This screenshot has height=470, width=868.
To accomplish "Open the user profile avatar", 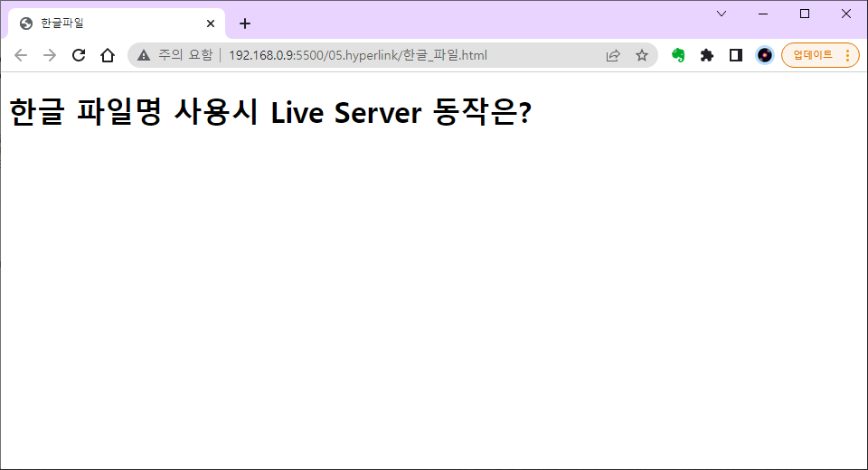I will (x=765, y=55).
